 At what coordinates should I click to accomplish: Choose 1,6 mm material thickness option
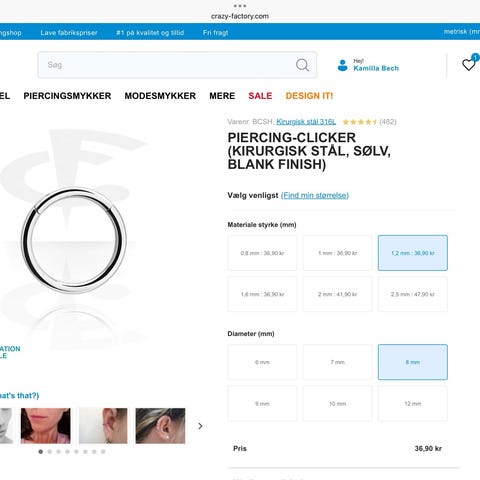point(262,294)
